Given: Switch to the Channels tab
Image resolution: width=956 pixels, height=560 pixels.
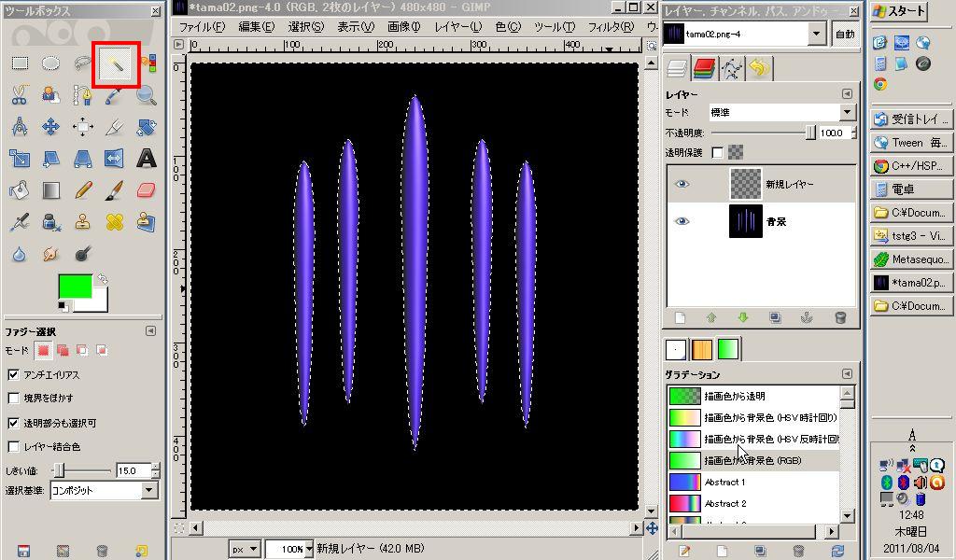Looking at the screenshot, I should click(704, 68).
